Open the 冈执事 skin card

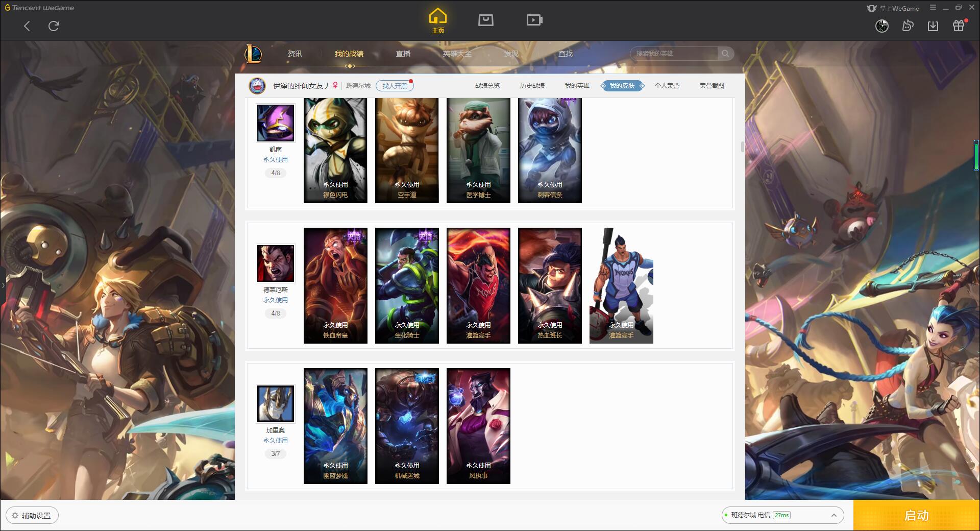click(x=478, y=426)
